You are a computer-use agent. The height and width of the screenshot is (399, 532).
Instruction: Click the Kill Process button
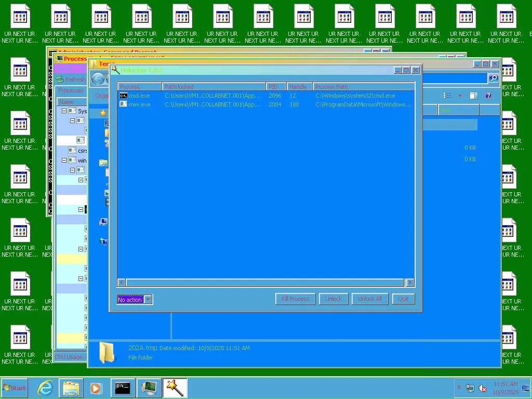[295, 299]
